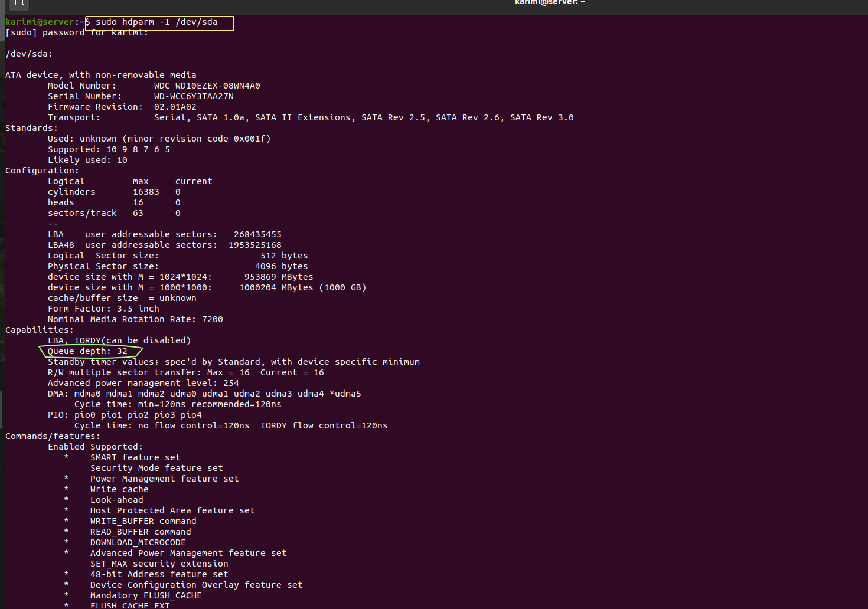Click the LBA48 sector count 1953525168
The image size is (868, 609).
pyautogui.click(x=255, y=245)
